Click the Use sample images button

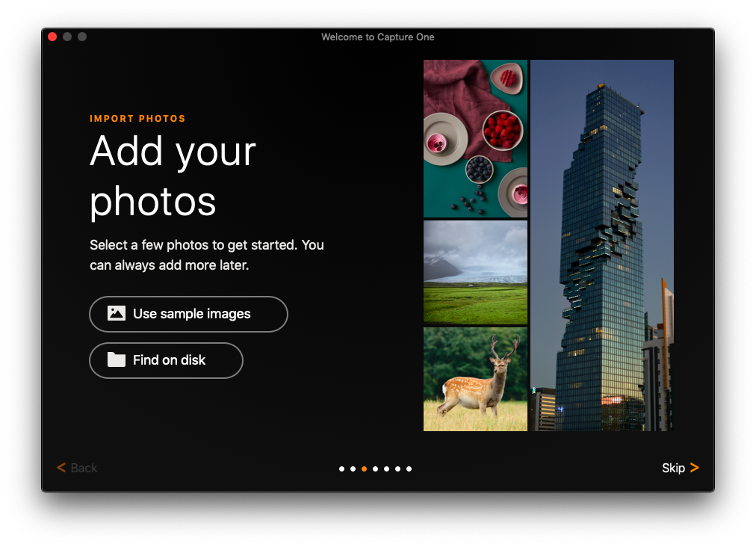188,314
